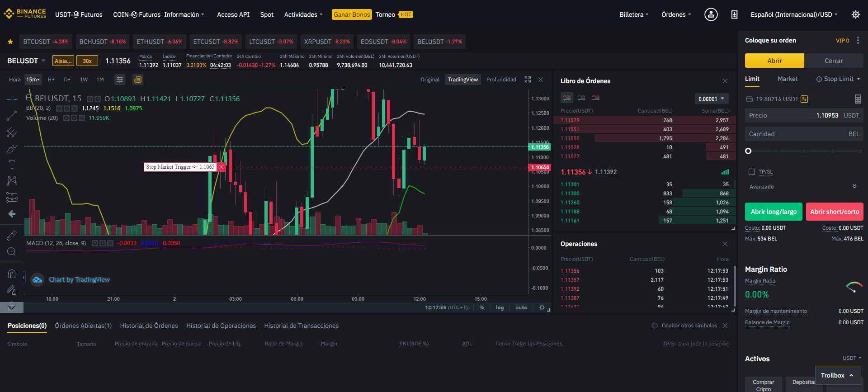Open the settings gear in top bar
The height and width of the screenshot is (392, 868).
pos(856,14)
